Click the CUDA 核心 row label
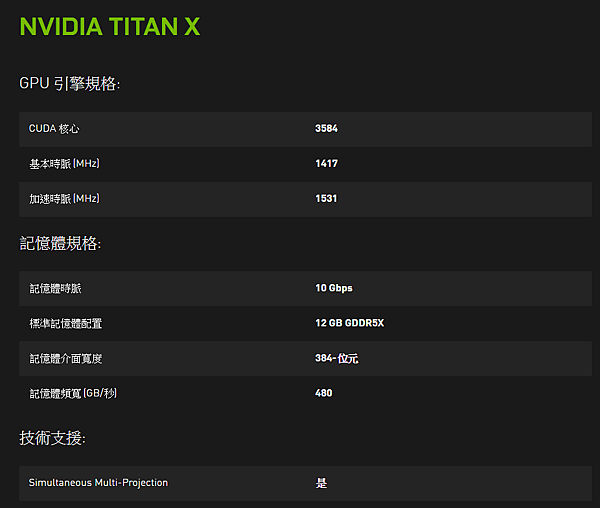The width and height of the screenshot is (600, 508). pos(54,129)
